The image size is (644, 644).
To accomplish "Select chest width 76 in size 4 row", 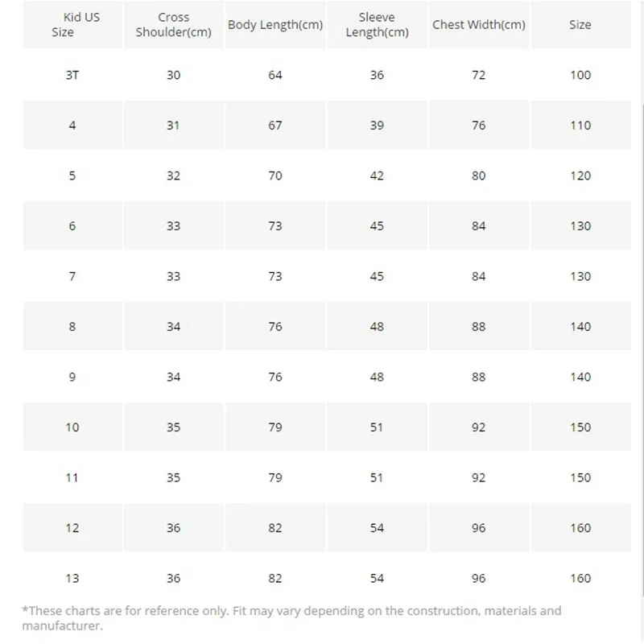I will point(479,125).
